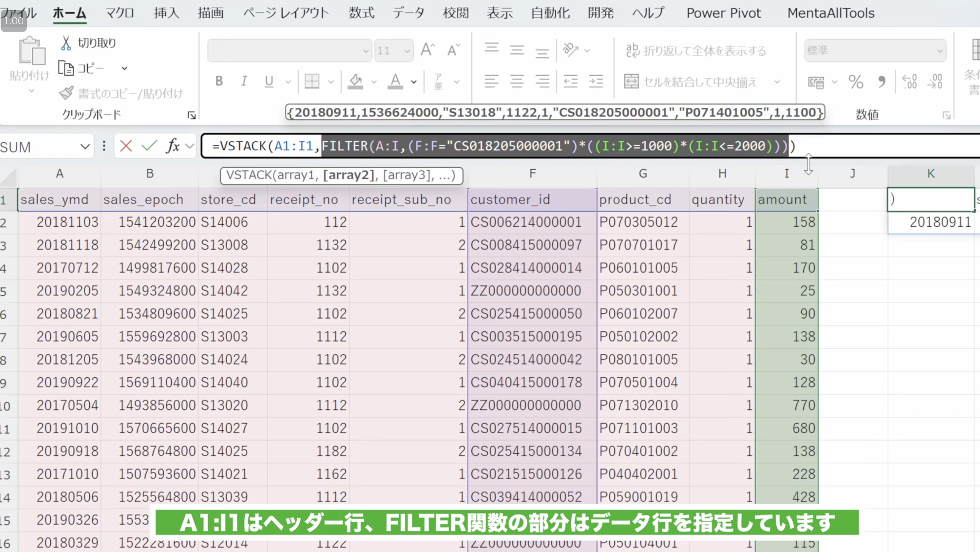
Task: Click the increase decimal icon
Action: click(x=910, y=81)
